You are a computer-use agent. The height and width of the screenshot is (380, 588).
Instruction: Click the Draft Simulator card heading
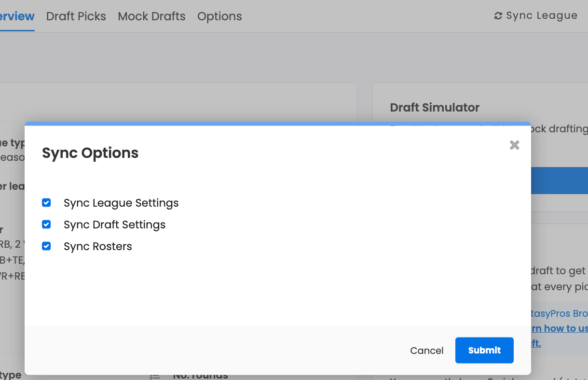tap(435, 108)
